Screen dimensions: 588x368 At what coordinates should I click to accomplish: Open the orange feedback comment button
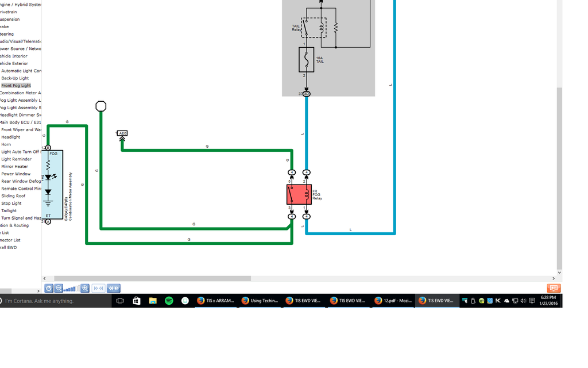point(554,289)
